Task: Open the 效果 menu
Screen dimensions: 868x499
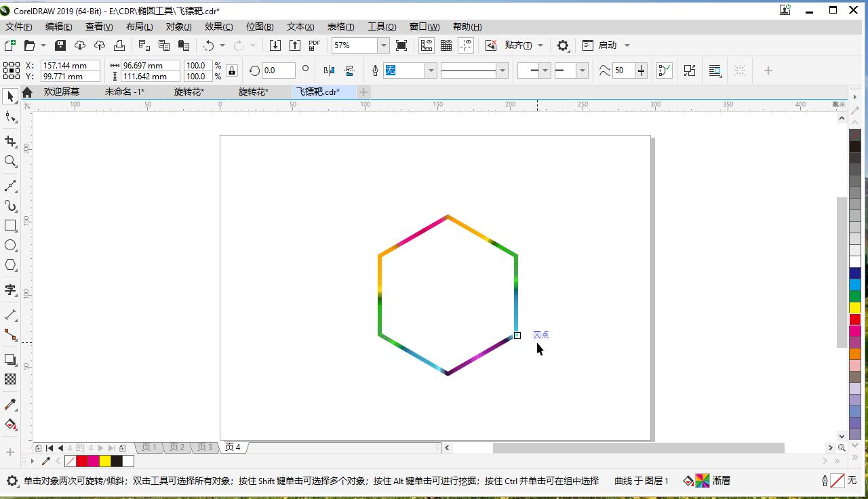Action: click(x=217, y=26)
